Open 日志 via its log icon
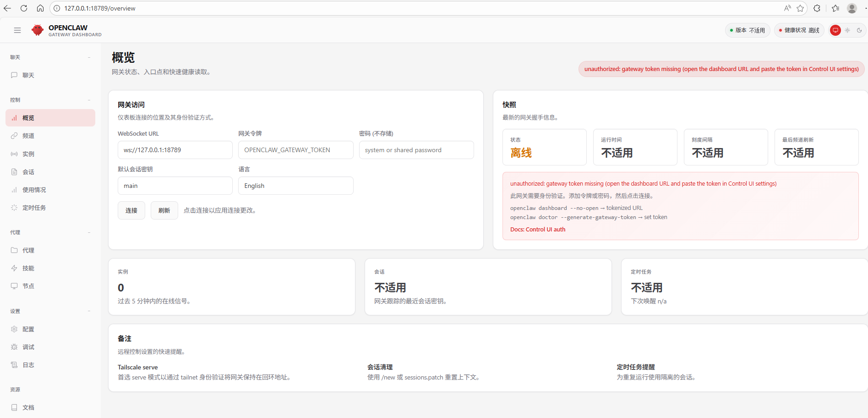868x418 pixels. pyautogui.click(x=14, y=365)
